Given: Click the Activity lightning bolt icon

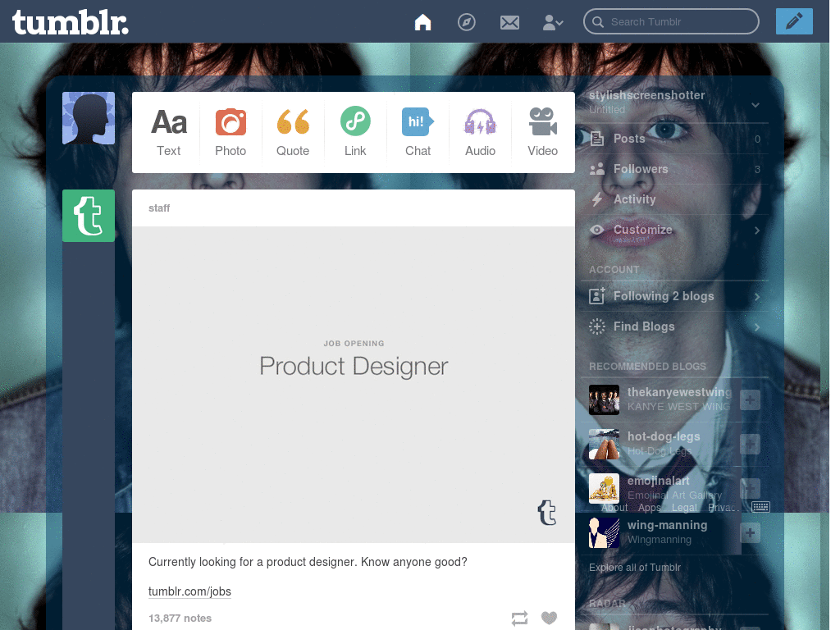Looking at the screenshot, I should click(597, 199).
